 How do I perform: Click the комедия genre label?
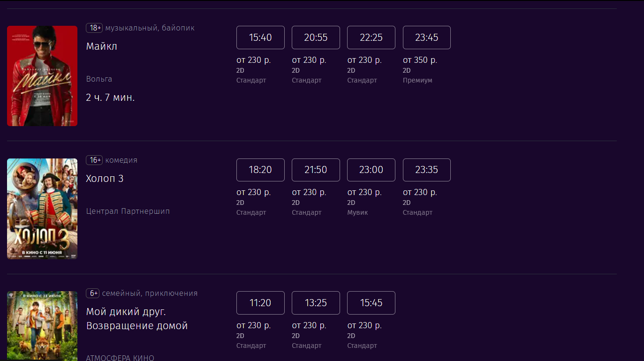tap(121, 160)
